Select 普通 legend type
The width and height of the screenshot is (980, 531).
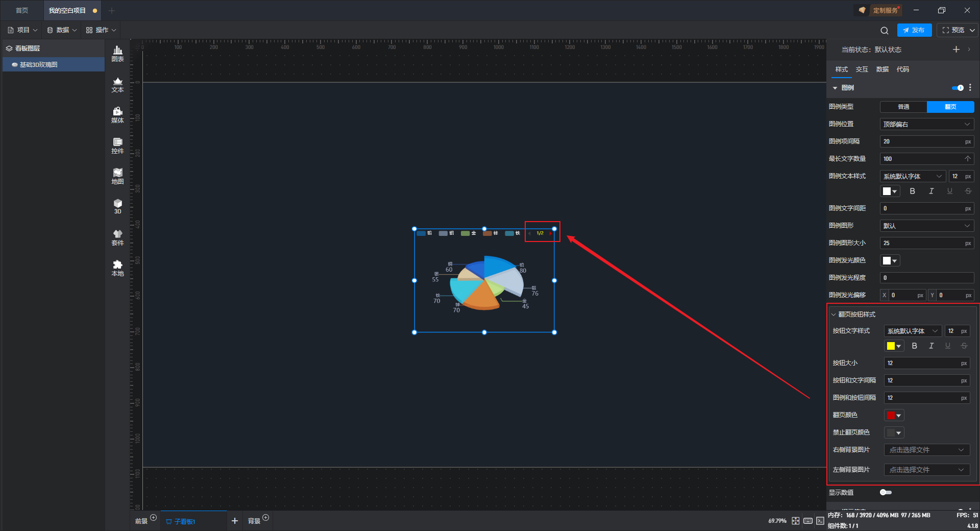coord(903,107)
